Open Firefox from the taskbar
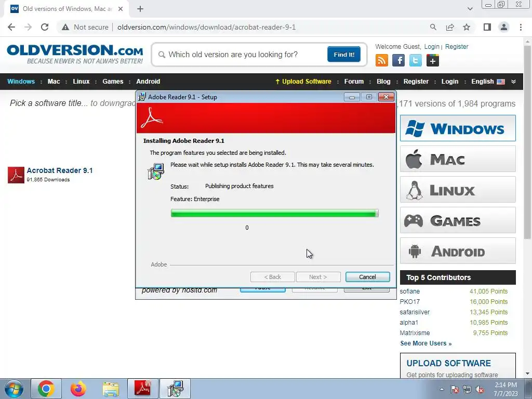 click(78, 389)
